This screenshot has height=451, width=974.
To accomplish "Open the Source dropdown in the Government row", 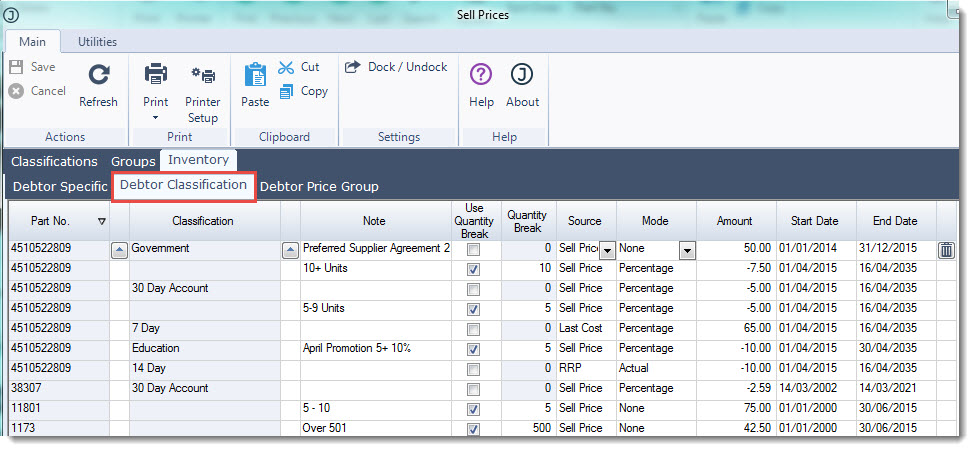I will (x=607, y=251).
